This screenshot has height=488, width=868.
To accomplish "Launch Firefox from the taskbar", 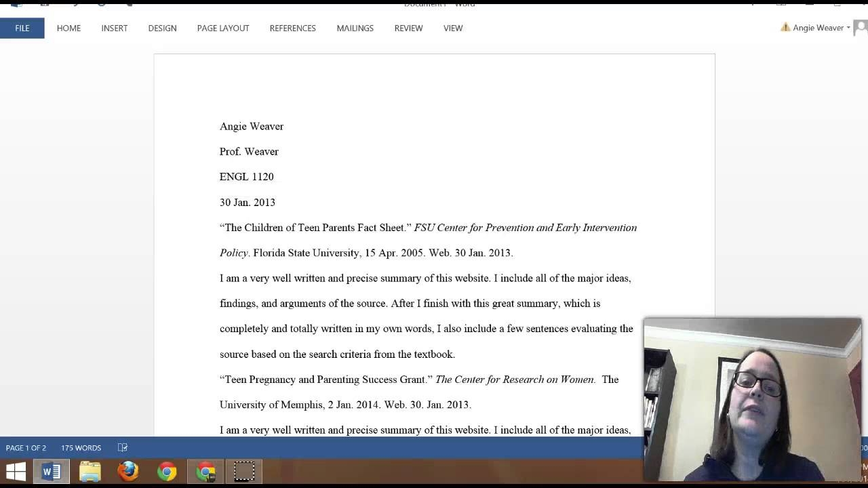I will pos(129,470).
